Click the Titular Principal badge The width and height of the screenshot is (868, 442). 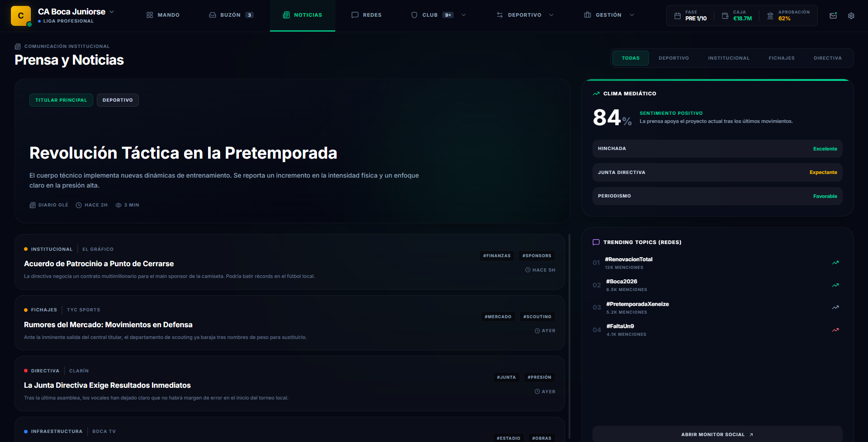point(61,100)
